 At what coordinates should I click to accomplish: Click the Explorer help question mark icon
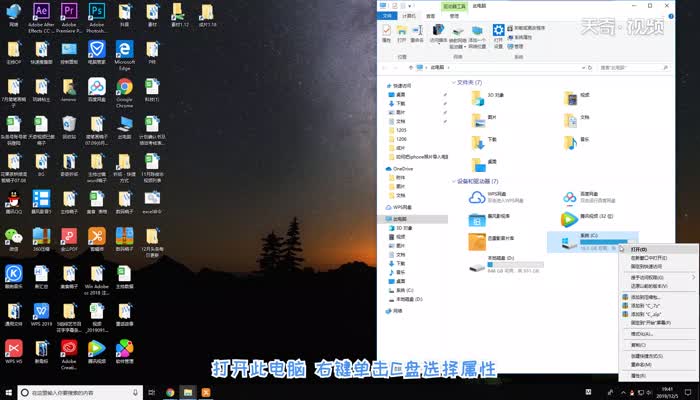coord(671,16)
